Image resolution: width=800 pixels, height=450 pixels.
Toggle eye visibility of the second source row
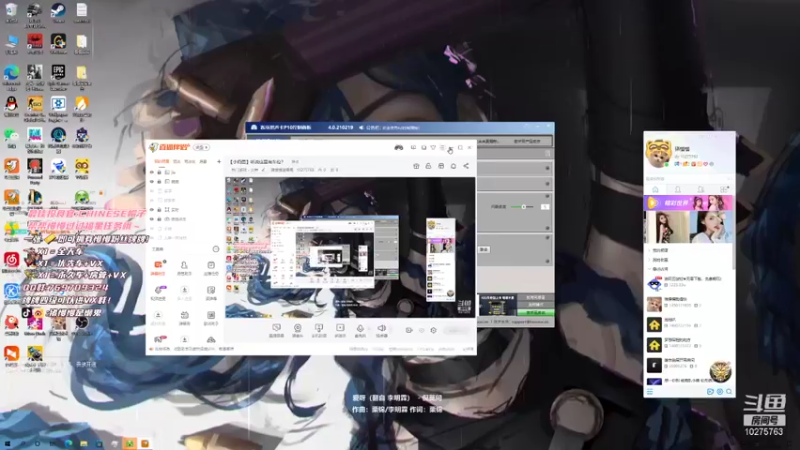coord(152,182)
